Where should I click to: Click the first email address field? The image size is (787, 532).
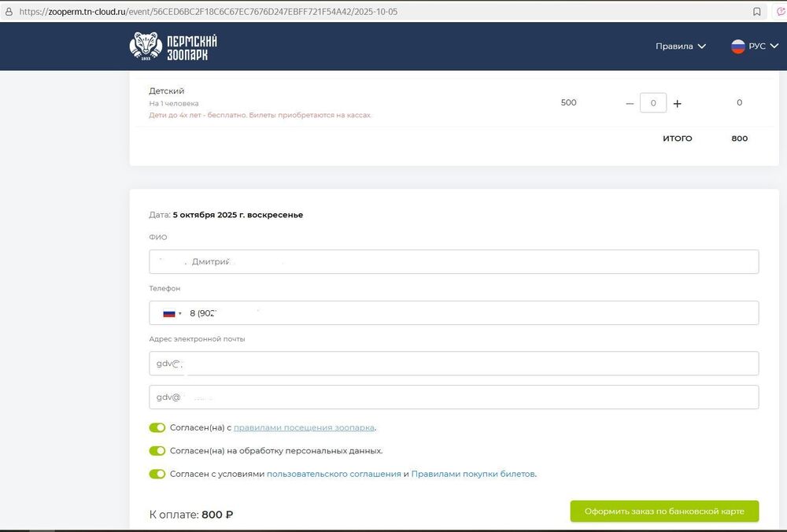tap(454, 364)
